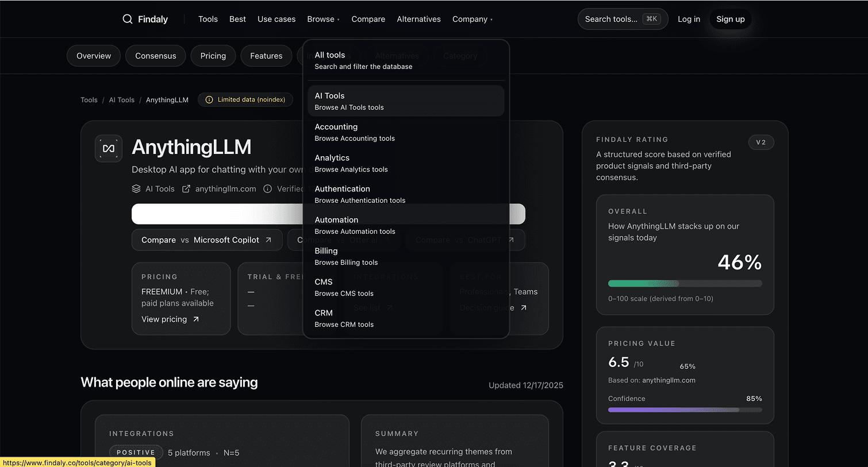Switch to the Pricing tab

[213, 56]
